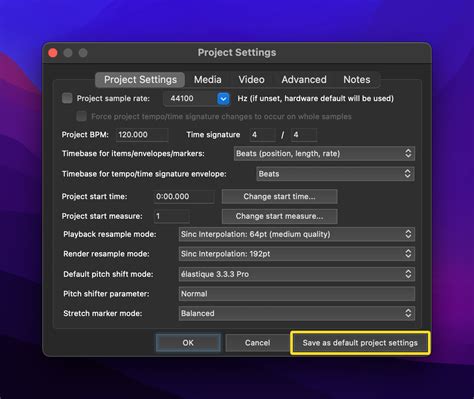The image size is (474, 399).
Task: Click the Project start time field
Action: point(184,196)
